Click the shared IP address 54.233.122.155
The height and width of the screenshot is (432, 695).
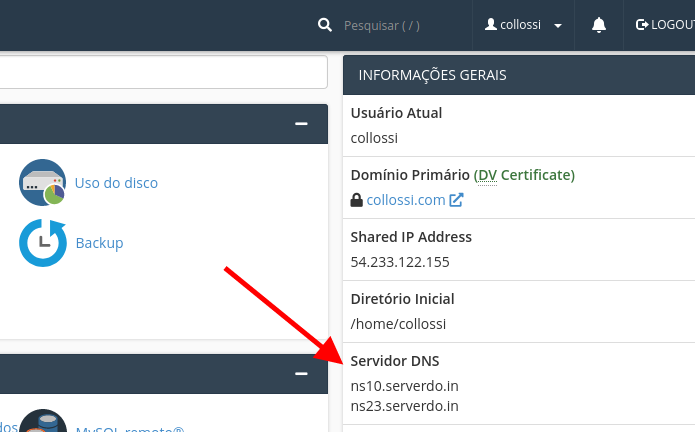point(400,262)
